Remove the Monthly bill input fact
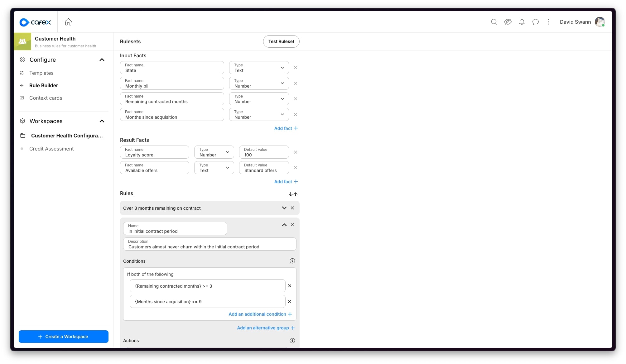This screenshot has height=364, width=626. click(296, 83)
